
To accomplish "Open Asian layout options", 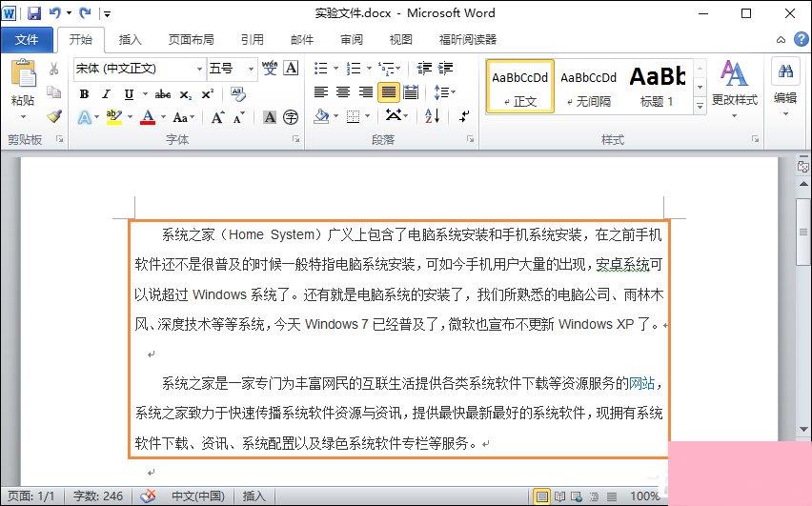I will coord(396,115).
